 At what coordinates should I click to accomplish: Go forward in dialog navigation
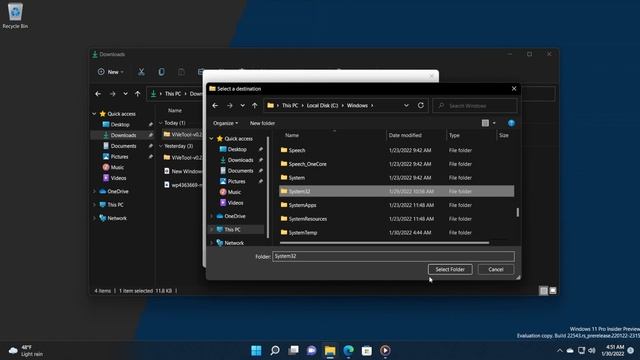pos(229,106)
